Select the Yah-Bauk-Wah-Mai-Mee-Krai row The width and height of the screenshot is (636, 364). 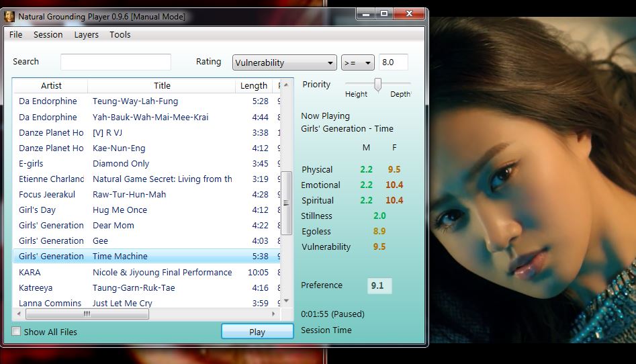click(147, 118)
